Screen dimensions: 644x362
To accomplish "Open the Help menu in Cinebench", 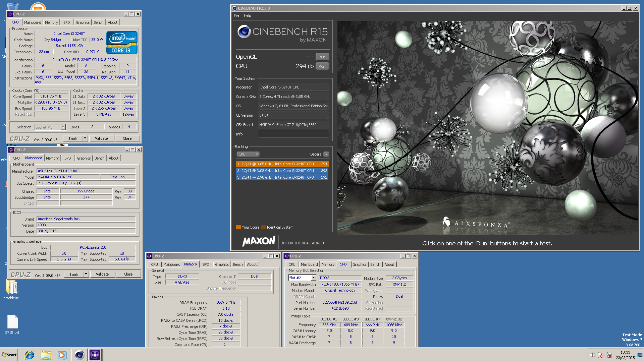I will 247,15.
